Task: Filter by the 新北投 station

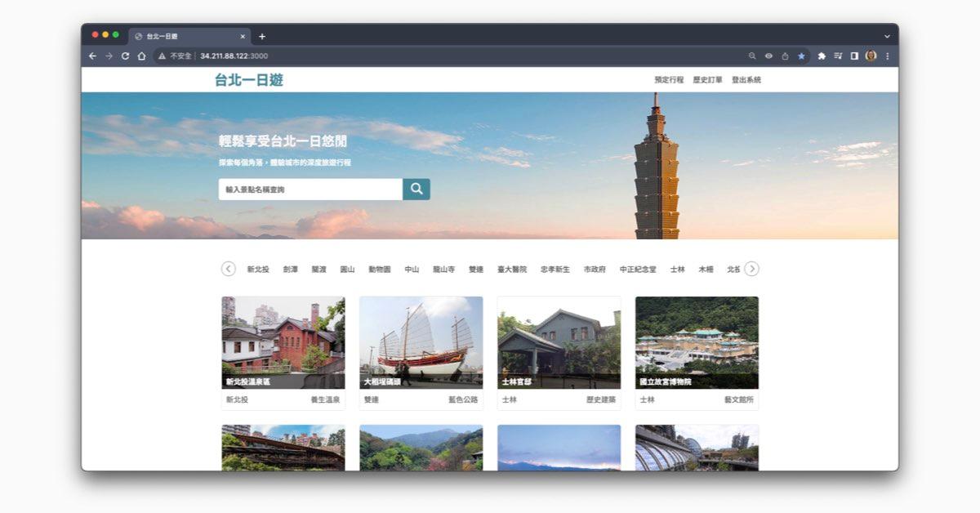Action: [x=258, y=269]
